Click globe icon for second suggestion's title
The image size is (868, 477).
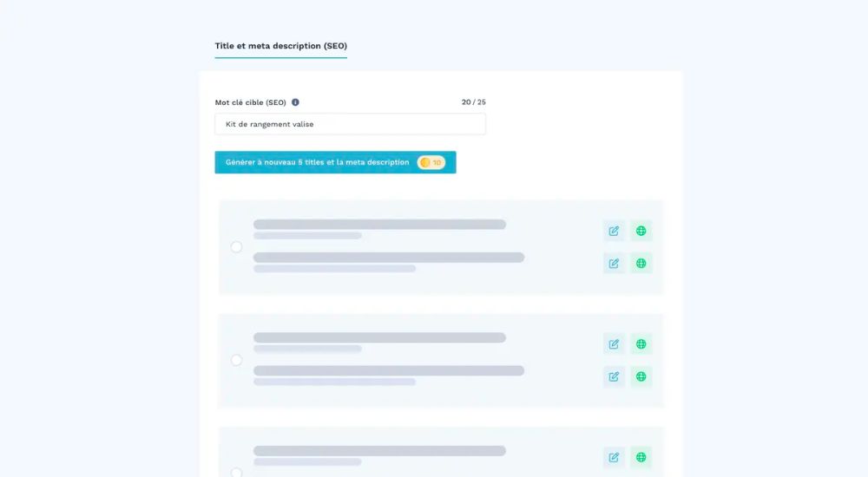point(641,344)
